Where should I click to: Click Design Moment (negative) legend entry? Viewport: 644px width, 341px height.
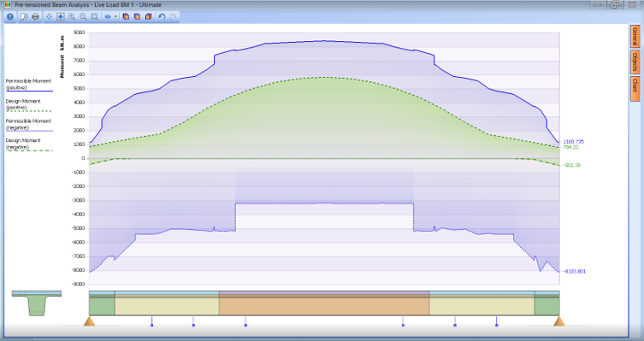[x=29, y=144]
